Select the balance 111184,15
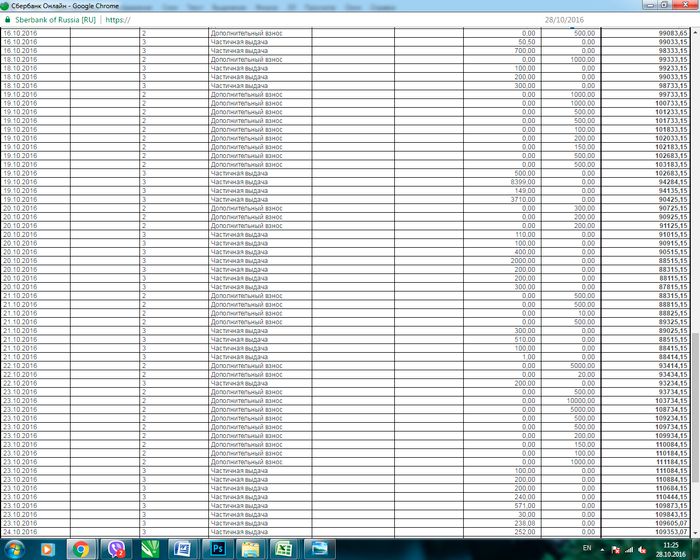 [x=671, y=462]
